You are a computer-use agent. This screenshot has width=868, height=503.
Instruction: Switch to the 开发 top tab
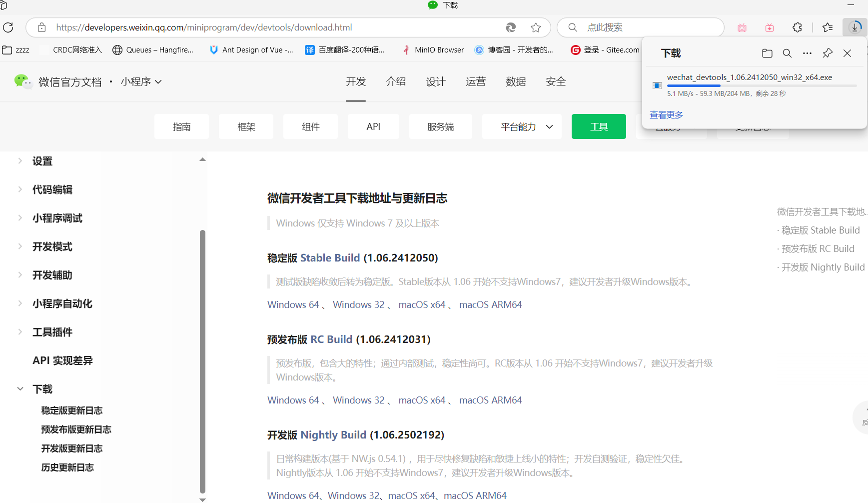click(x=356, y=81)
